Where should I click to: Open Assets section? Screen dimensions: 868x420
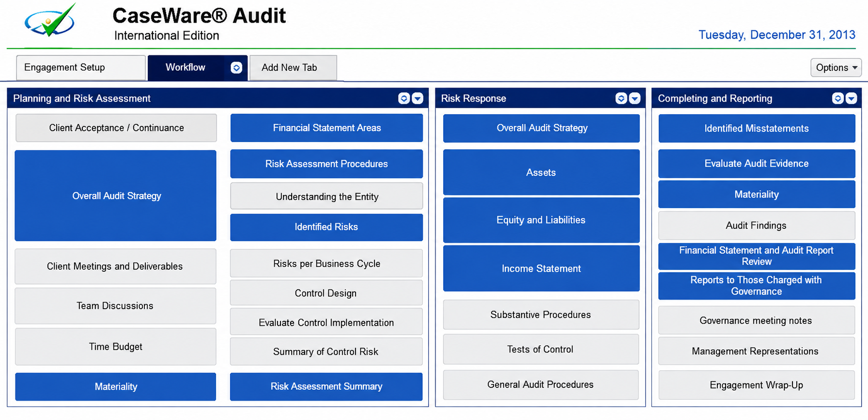click(x=541, y=172)
